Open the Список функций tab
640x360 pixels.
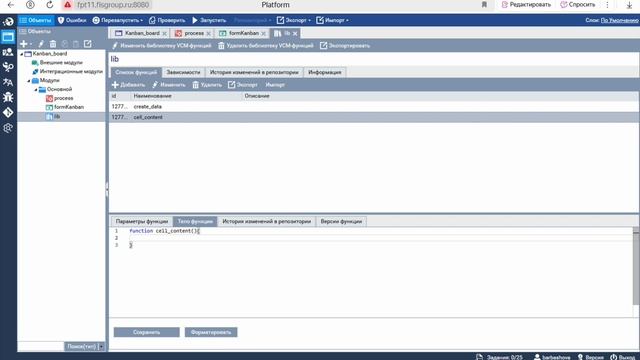tap(136, 72)
